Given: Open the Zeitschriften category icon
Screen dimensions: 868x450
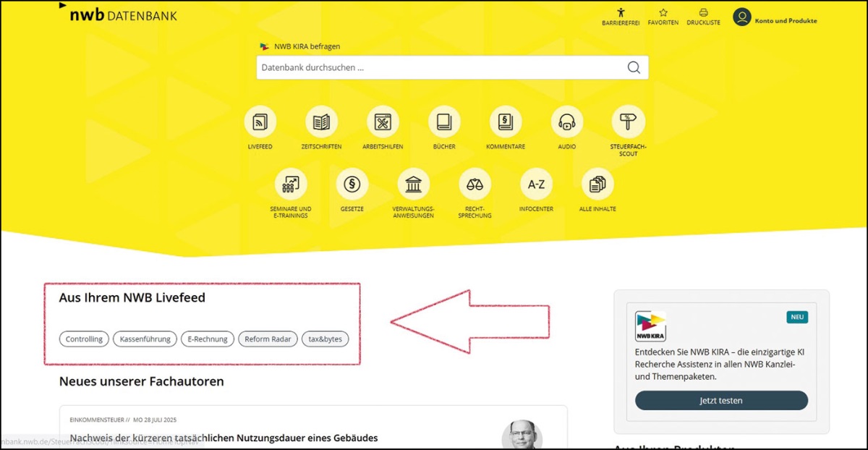Looking at the screenshot, I should (x=321, y=122).
